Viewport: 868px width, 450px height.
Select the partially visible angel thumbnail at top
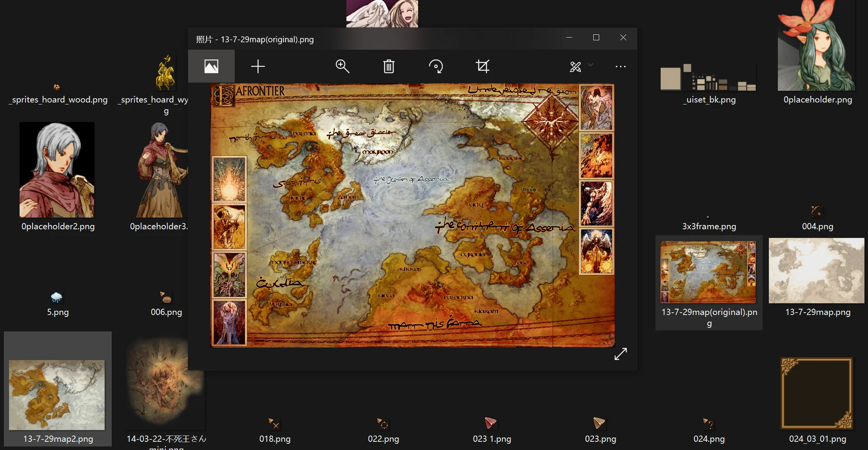[382, 13]
